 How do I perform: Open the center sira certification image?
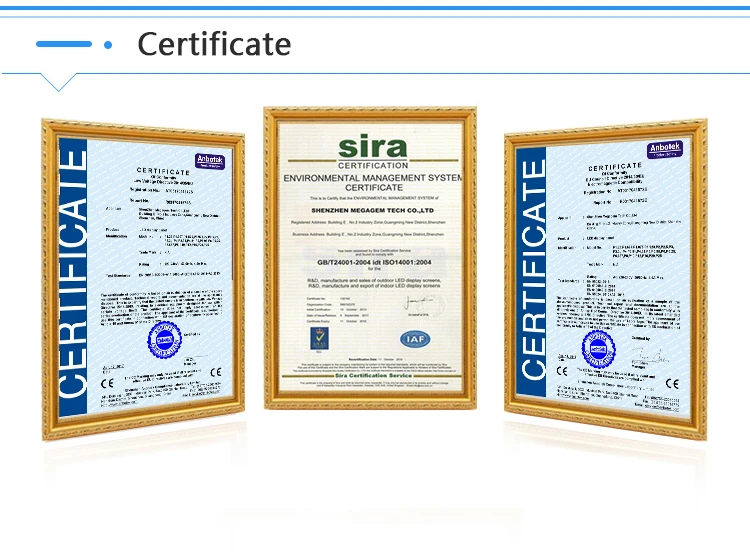pos(370,258)
